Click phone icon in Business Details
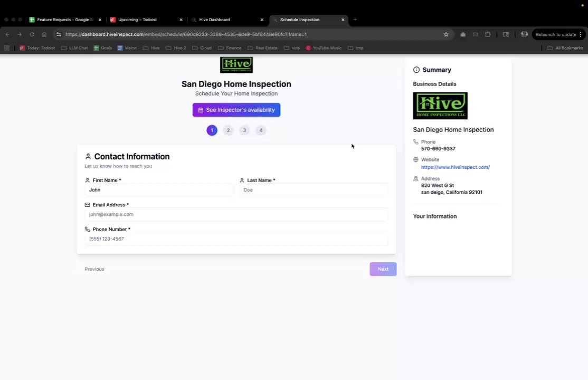Screen dimensions: 588x380 (415, 142)
